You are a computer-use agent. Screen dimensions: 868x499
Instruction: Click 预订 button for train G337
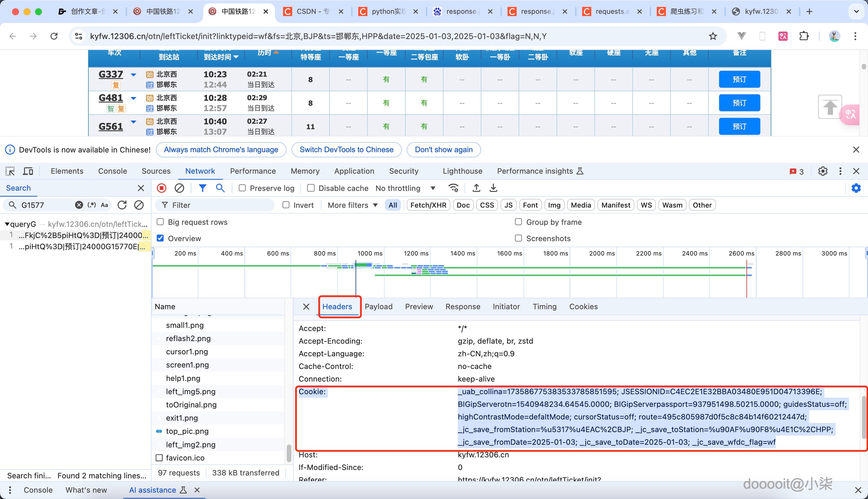[x=739, y=79]
